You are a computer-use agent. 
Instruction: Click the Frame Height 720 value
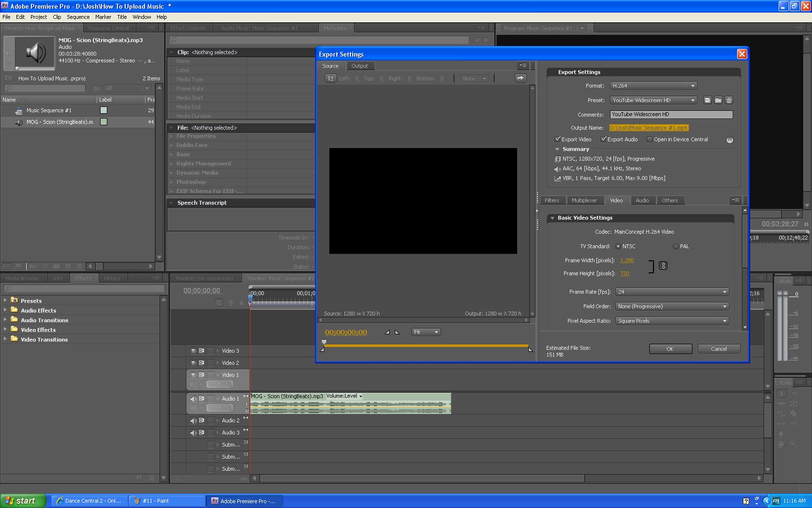[x=624, y=273]
